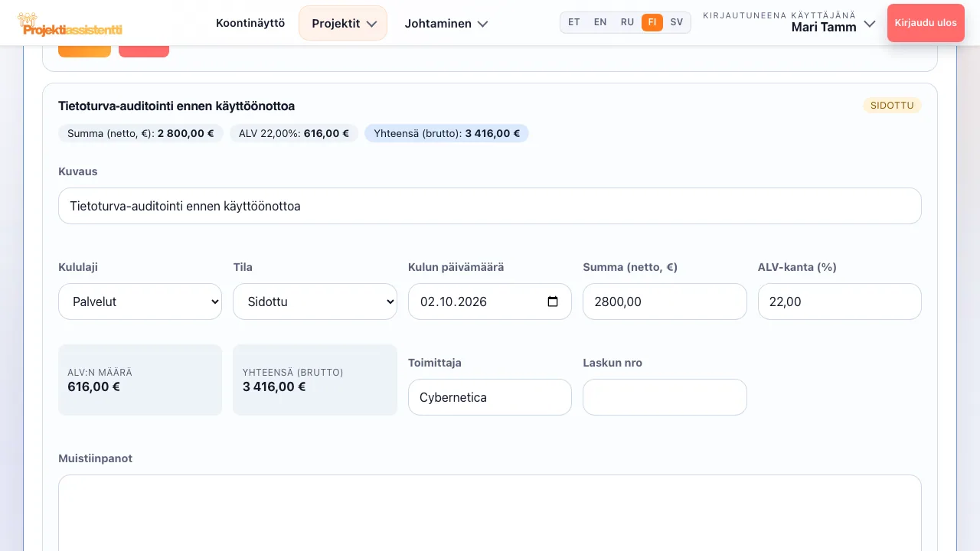Click the Yhteensä (brutto) 3 416,00 € box
980x551 pixels.
pos(315,380)
